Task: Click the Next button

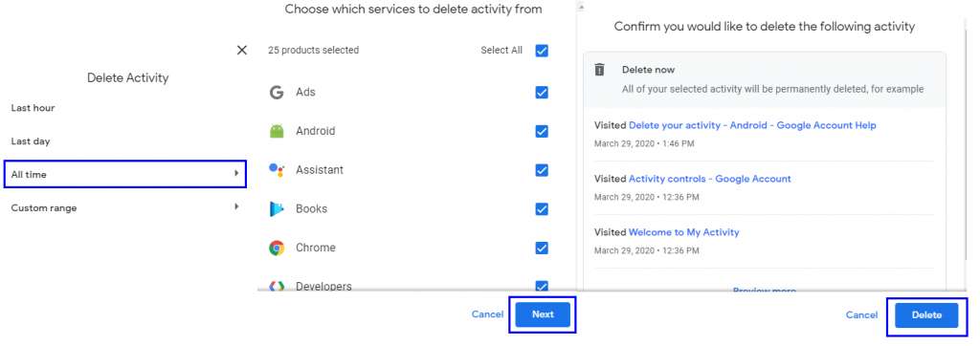Action: 543,314
